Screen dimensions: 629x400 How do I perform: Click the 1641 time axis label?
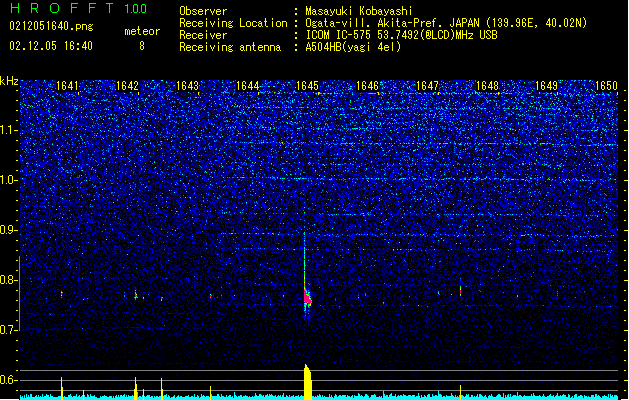pos(67,86)
